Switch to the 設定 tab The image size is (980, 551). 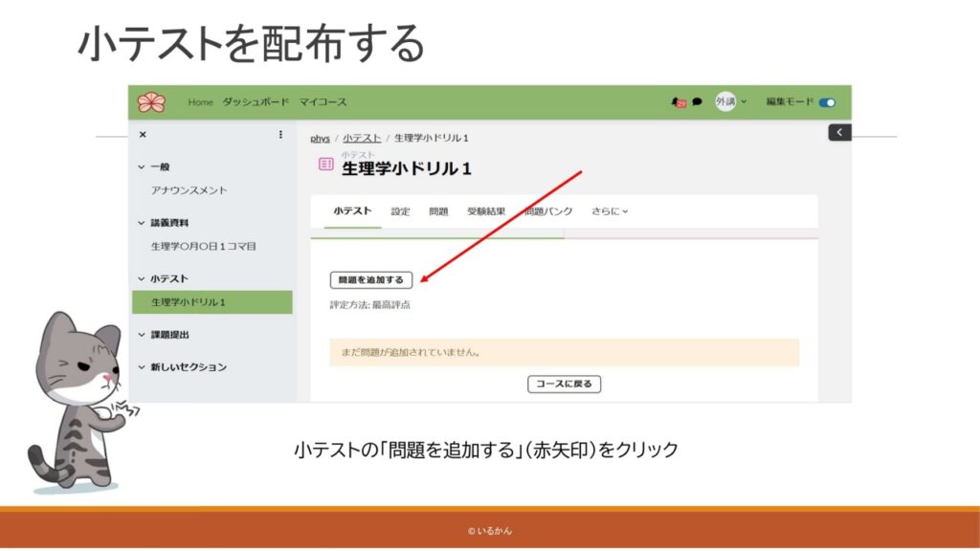point(400,211)
